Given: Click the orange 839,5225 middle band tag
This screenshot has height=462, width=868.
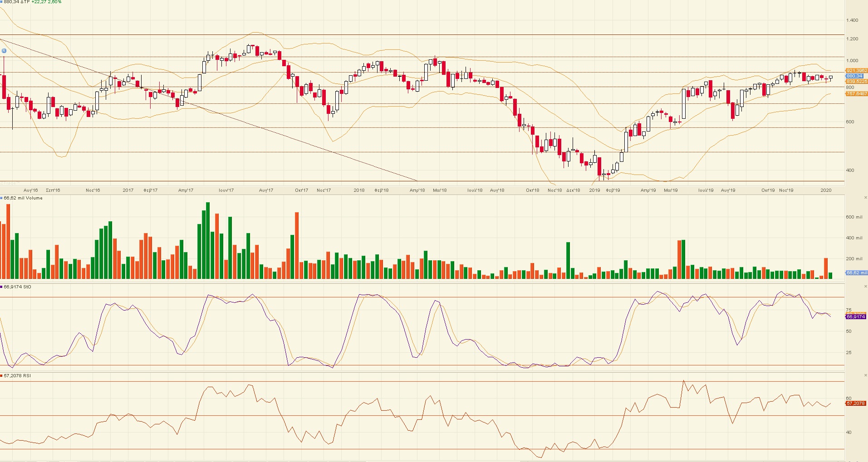Looking at the screenshot, I should [857, 82].
